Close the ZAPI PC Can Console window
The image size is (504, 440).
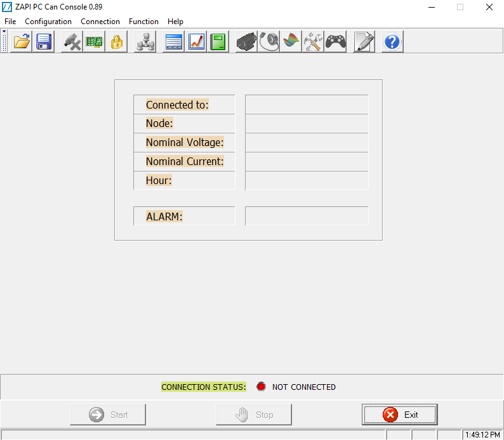click(x=489, y=7)
